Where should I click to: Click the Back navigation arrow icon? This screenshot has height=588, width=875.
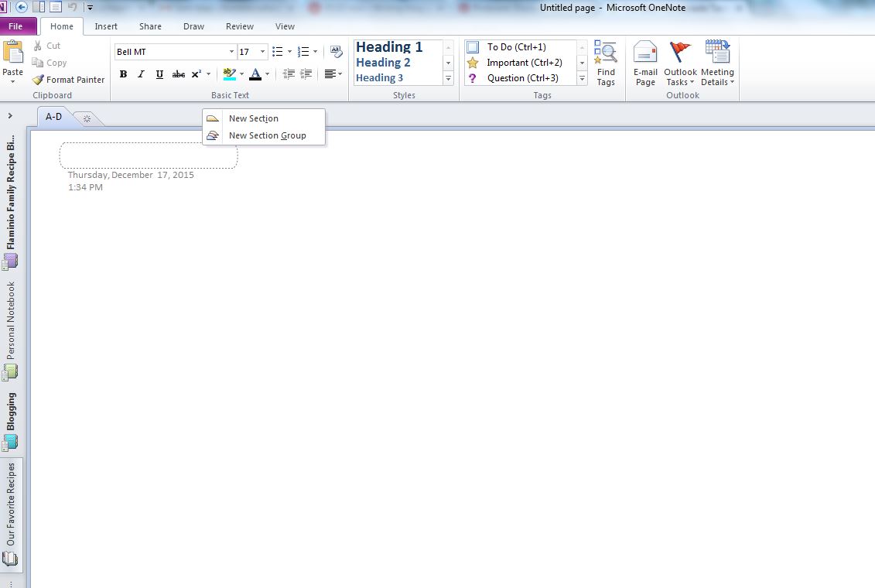22,7
